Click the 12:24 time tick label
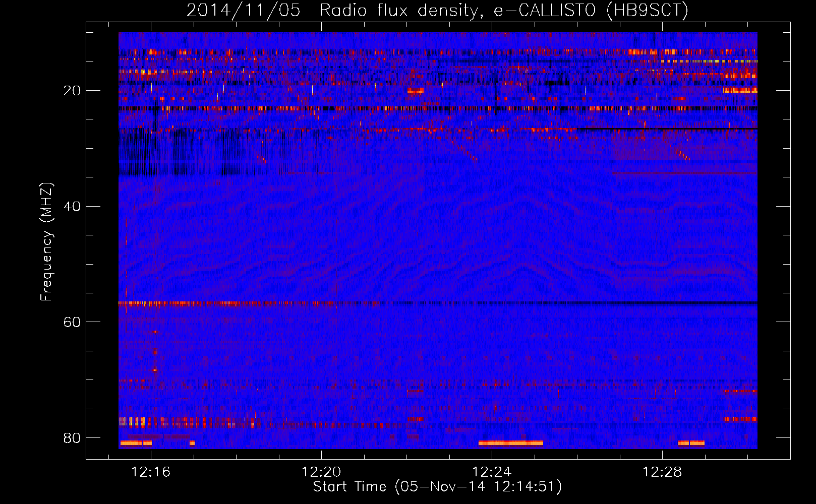 coord(492,472)
